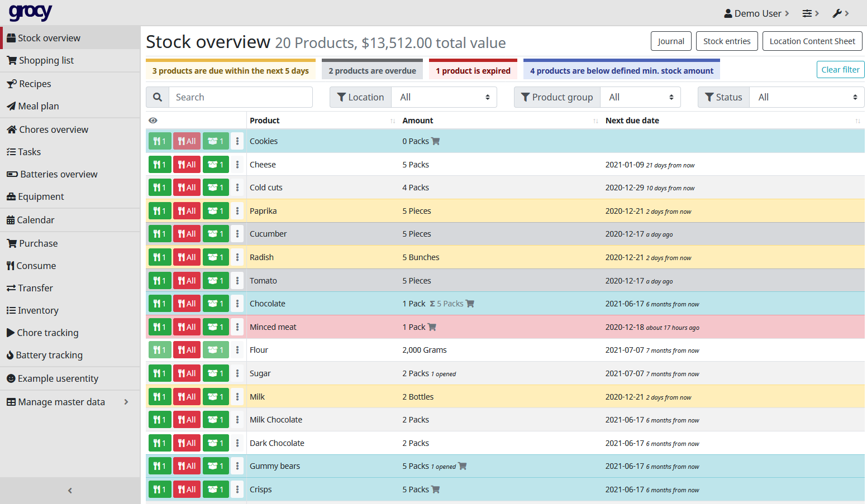Screen dimensions: 867x504
Task: Mark 1 Tomato as opened
Action: [x=216, y=281]
